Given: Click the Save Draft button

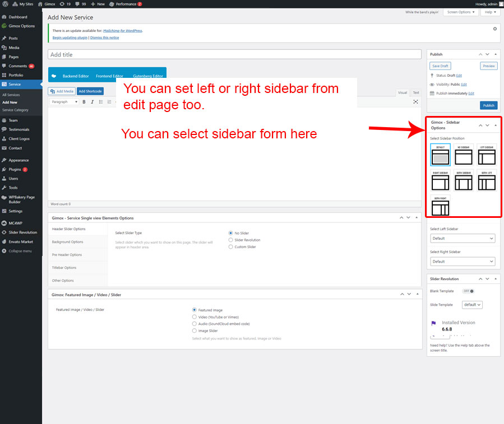Looking at the screenshot, I should tap(440, 66).
